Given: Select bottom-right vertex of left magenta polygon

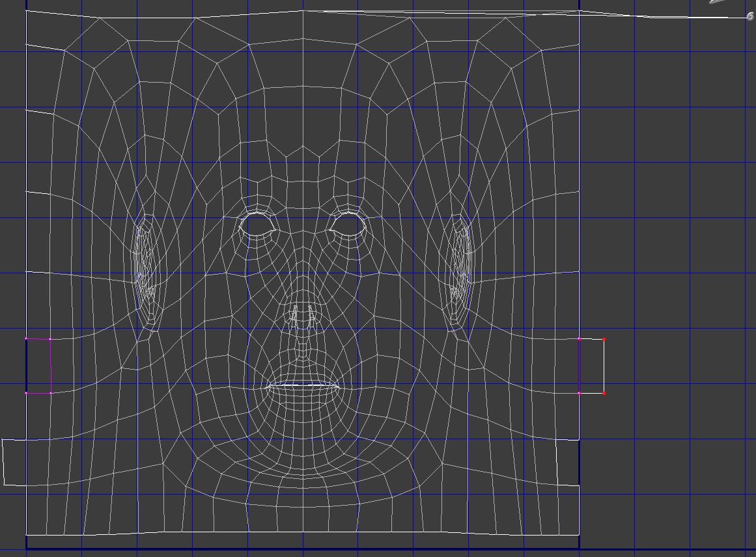Looking at the screenshot, I should 51,393.
